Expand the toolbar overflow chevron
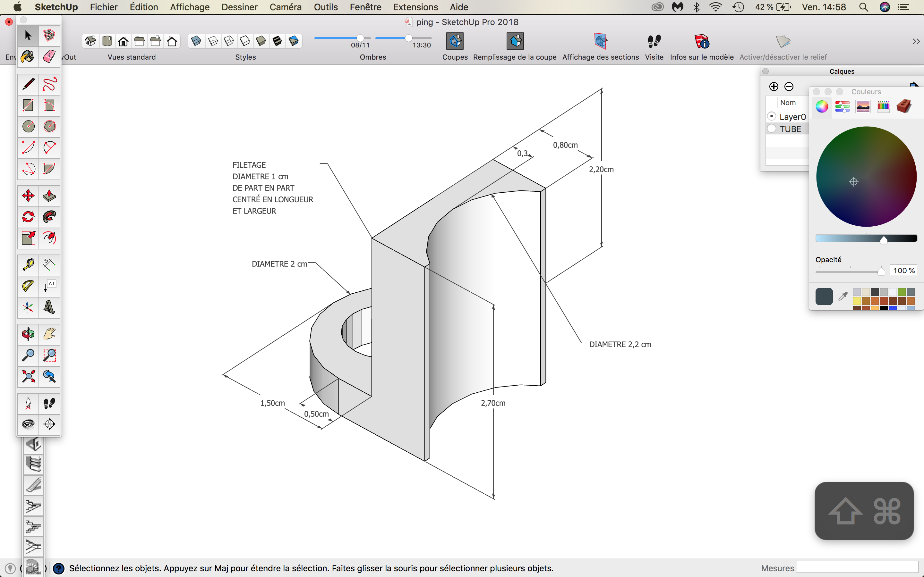 point(916,41)
